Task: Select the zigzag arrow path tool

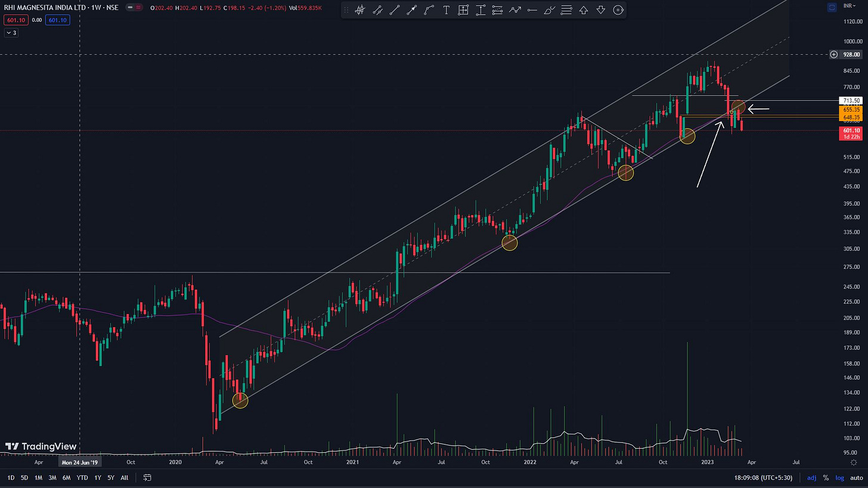Action: (x=515, y=10)
